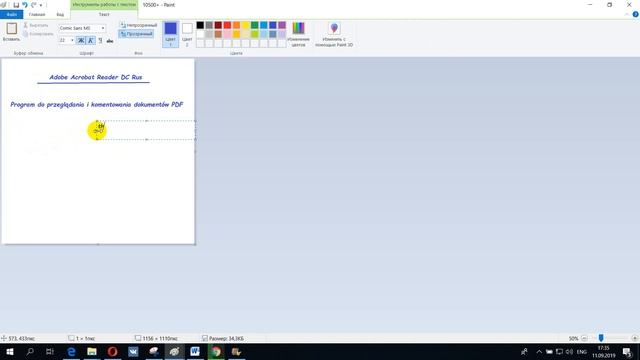Launch Microsoft Edge from the taskbar
640x360 pixels.
click(71, 351)
